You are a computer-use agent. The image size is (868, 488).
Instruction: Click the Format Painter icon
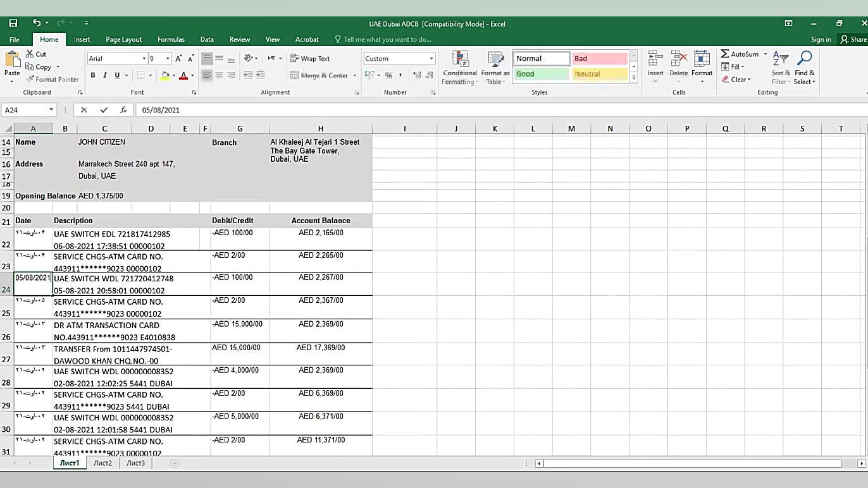pyautogui.click(x=30, y=79)
